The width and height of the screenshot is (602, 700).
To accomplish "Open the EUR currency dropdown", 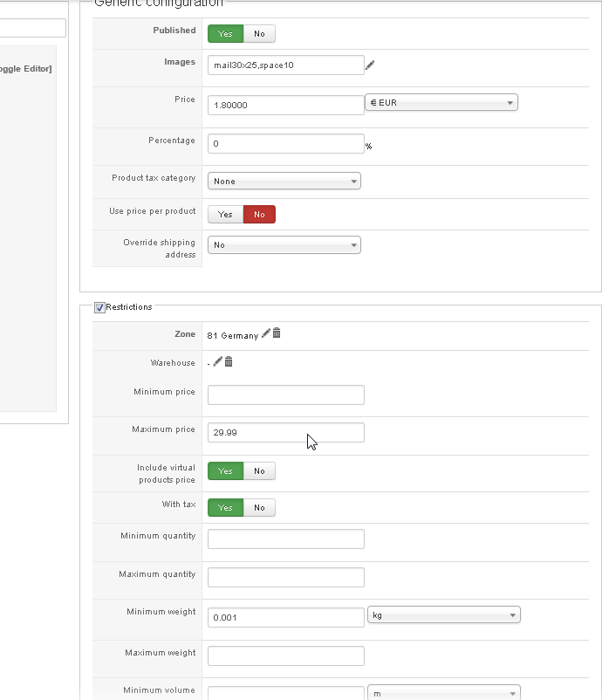I will pyautogui.click(x=441, y=103).
